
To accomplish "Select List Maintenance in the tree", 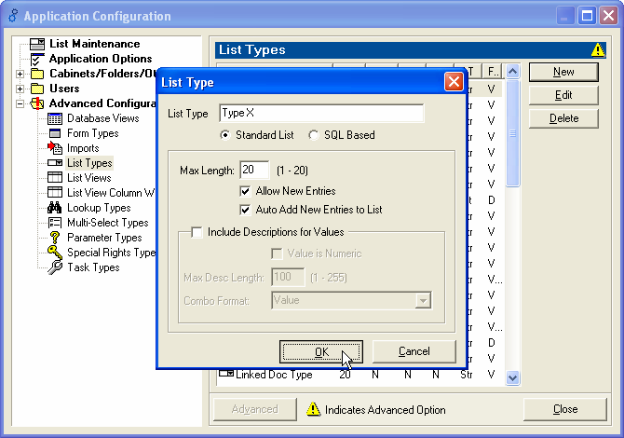I will point(94,44).
